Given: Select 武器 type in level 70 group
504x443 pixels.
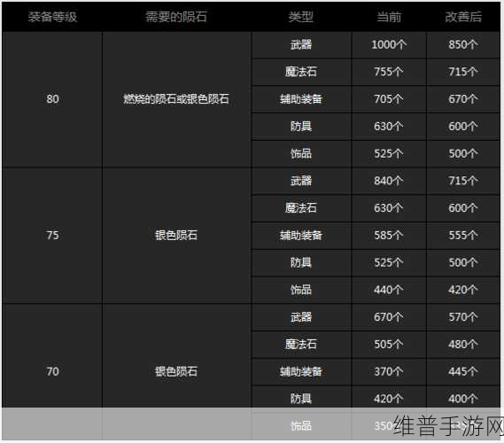Looking at the screenshot, I should tap(301, 317).
